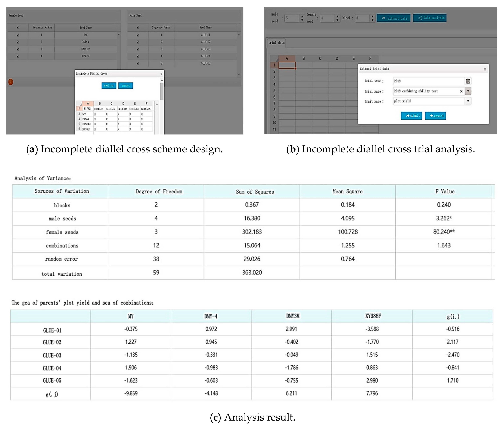Clear the trial name selection with X
This screenshot has height=425, width=504.
tap(461, 91)
